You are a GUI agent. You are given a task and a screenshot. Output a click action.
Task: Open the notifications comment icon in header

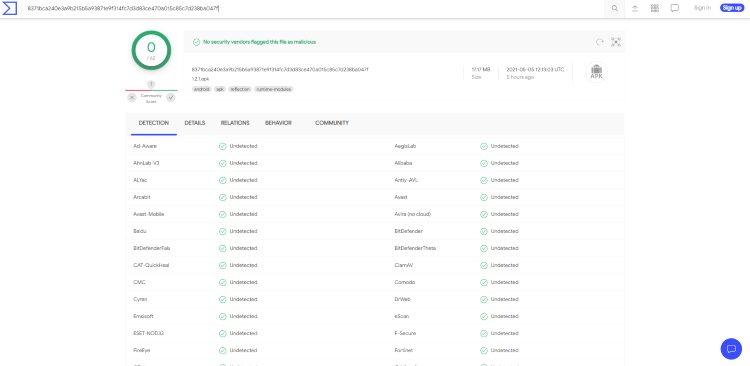674,8
